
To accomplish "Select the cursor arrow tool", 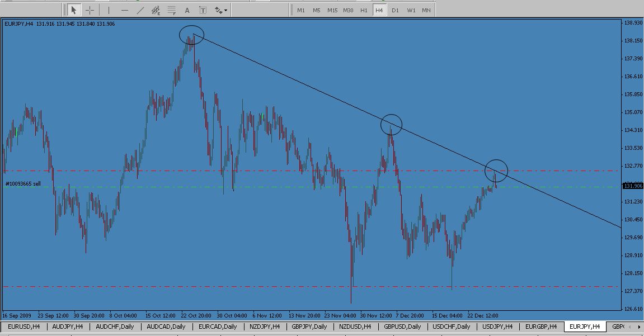I will [73, 10].
